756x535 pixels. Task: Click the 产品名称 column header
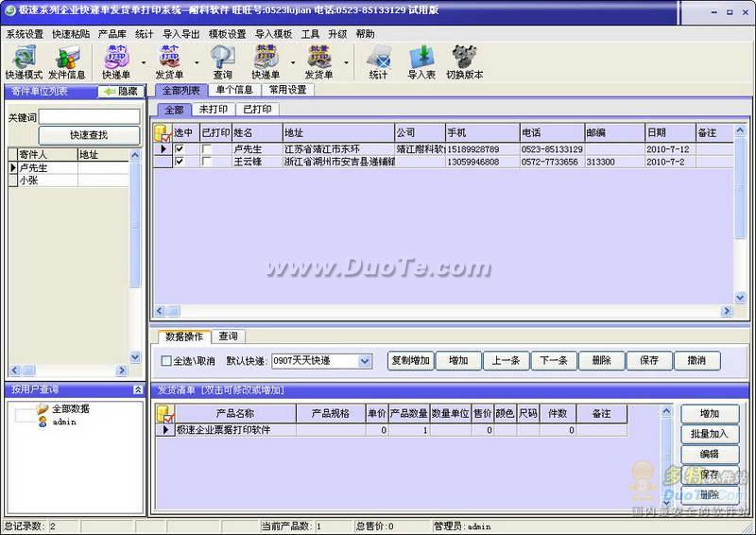pos(235,413)
